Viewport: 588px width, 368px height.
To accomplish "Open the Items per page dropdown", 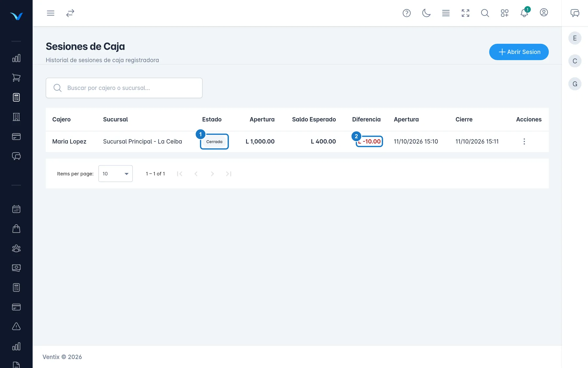I will 115,174.
